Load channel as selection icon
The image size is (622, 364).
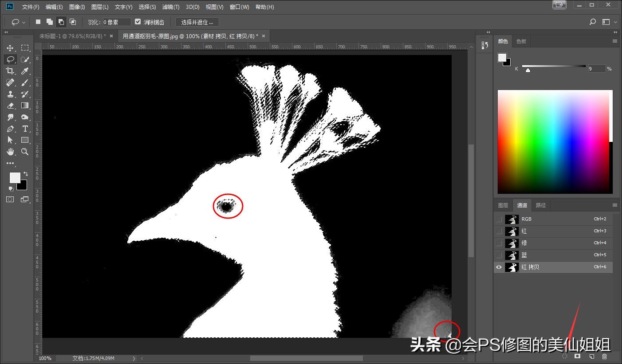click(565, 356)
